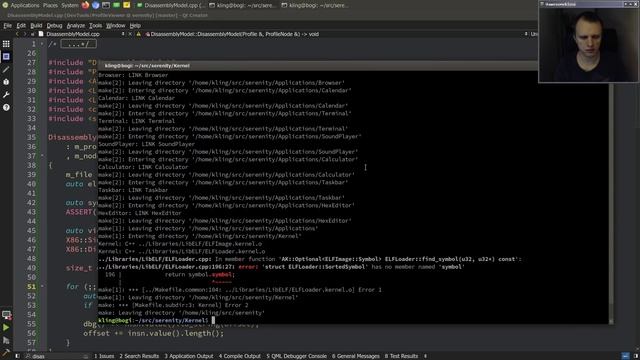The image size is (640, 360).
Task: Open the DisassemblyModel symbol selector dropdown
Action: point(336,34)
